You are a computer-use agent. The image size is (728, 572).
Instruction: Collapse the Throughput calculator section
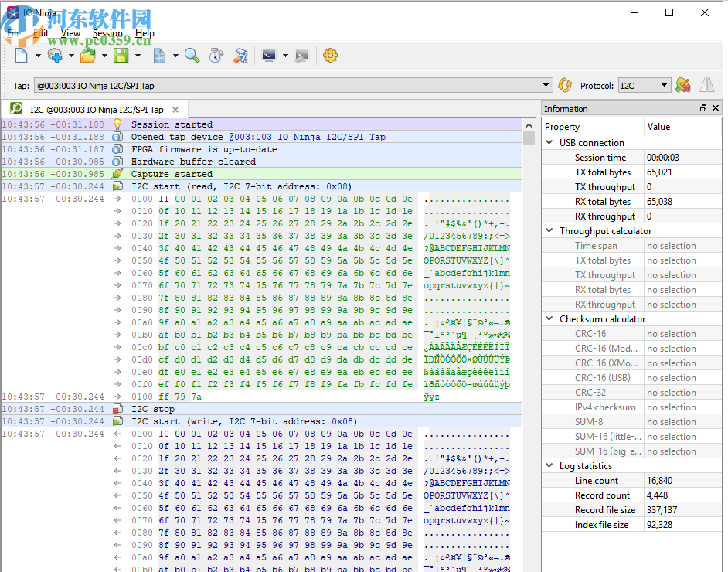coord(550,231)
